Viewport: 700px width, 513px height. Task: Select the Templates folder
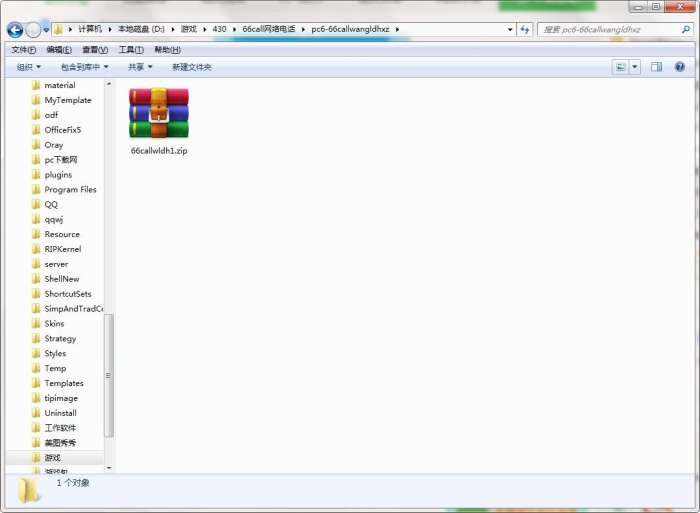tap(64, 383)
